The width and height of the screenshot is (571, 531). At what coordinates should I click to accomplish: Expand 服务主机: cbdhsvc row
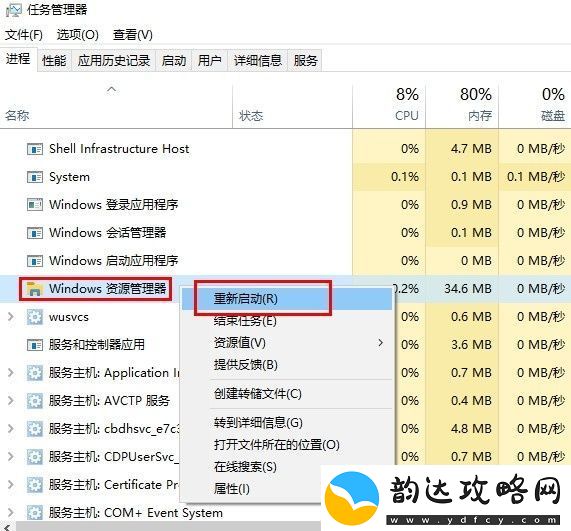(x=11, y=429)
